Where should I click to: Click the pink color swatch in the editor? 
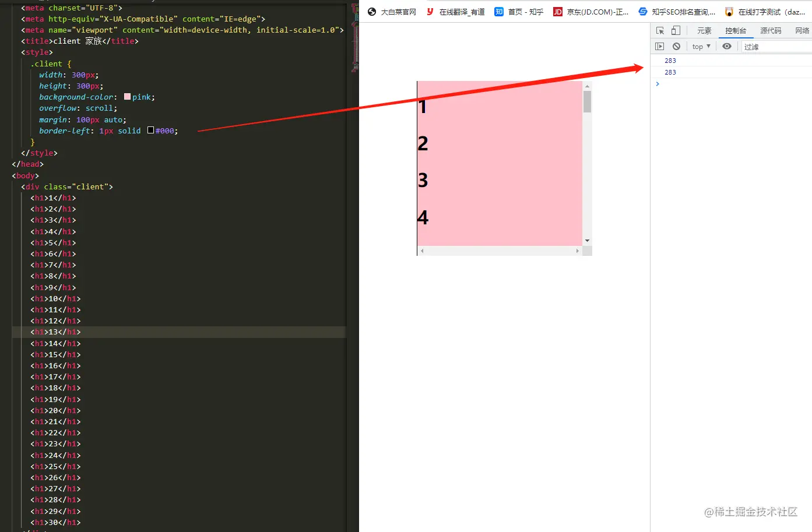tap(127, 97)
